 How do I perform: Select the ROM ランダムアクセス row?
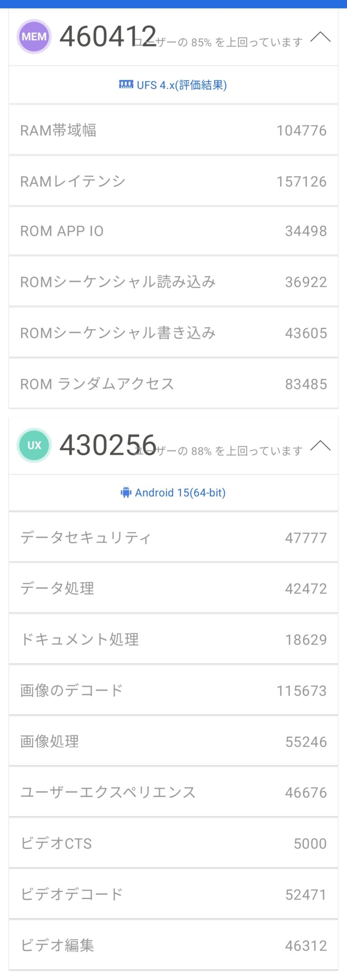coord(173,384)
